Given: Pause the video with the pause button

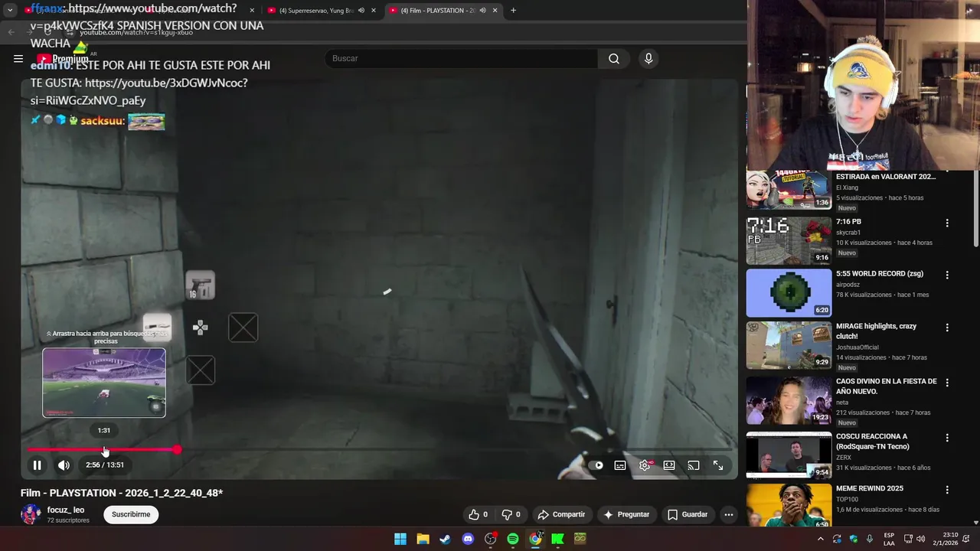Looking at the screenshot, I should tap(37, 465).
